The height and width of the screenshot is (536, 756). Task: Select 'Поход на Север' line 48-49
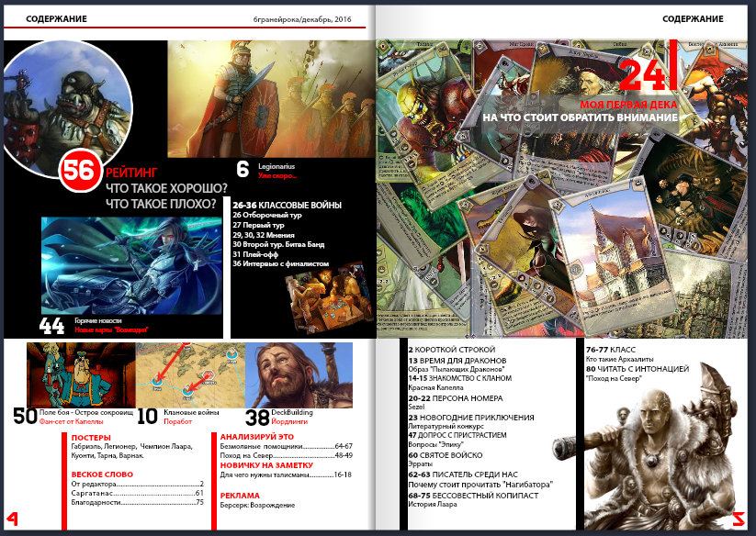287,455
